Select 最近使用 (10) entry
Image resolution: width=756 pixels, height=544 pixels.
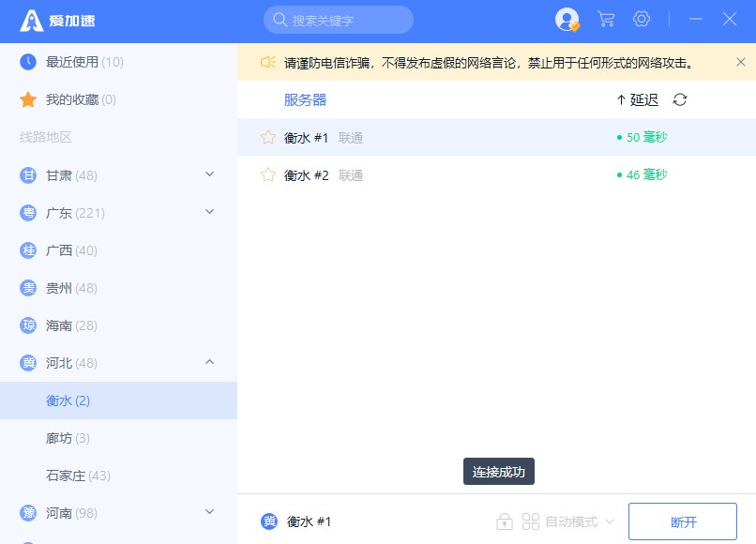tap(118, 62)
